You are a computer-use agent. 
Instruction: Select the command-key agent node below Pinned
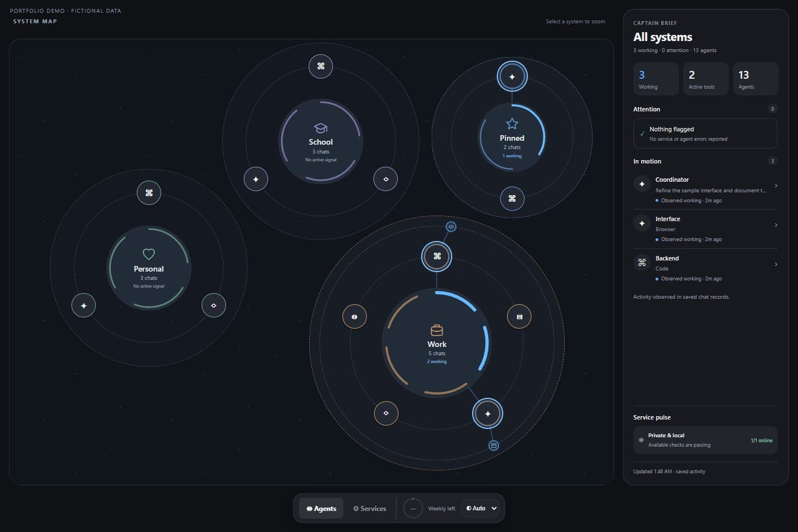512,198
